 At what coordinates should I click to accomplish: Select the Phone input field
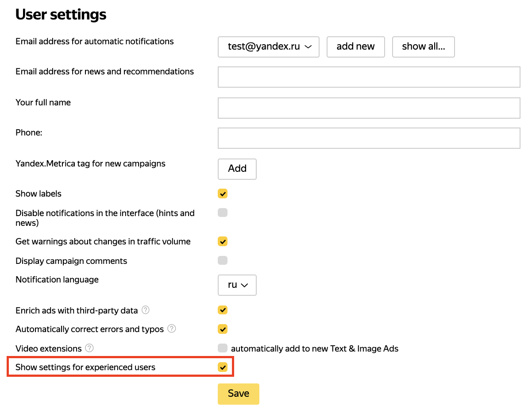(x=369, y=138)
